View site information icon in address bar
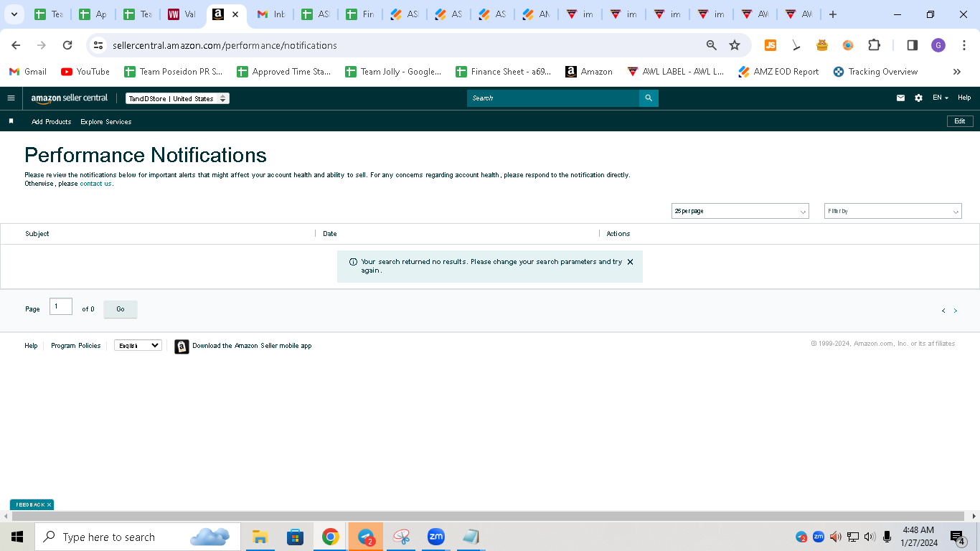 (99, 45)
